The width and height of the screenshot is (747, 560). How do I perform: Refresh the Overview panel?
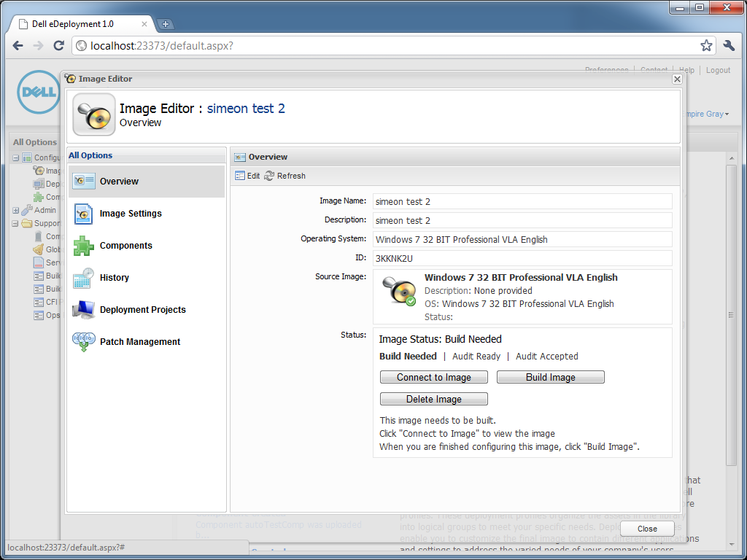pos(285,176)
